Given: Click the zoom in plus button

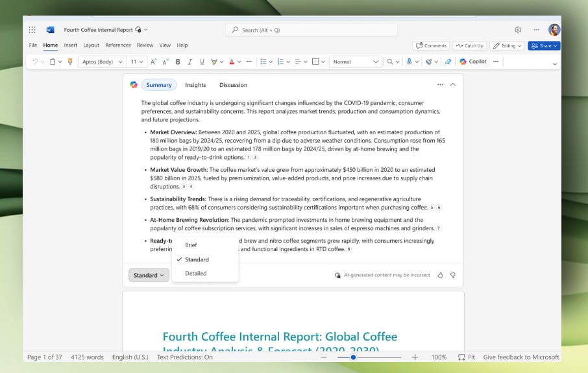Looking at the screenshot, I should 415,357.
